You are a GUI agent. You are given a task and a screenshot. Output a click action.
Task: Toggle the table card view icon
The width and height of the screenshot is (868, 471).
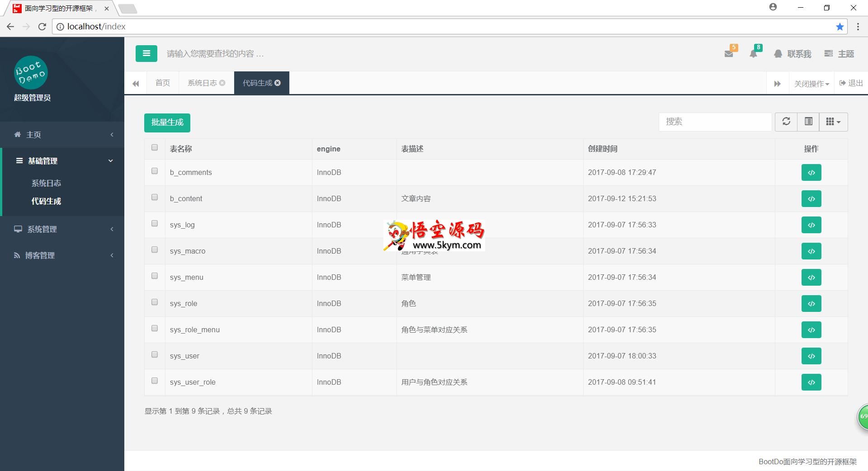coord(808,122)
